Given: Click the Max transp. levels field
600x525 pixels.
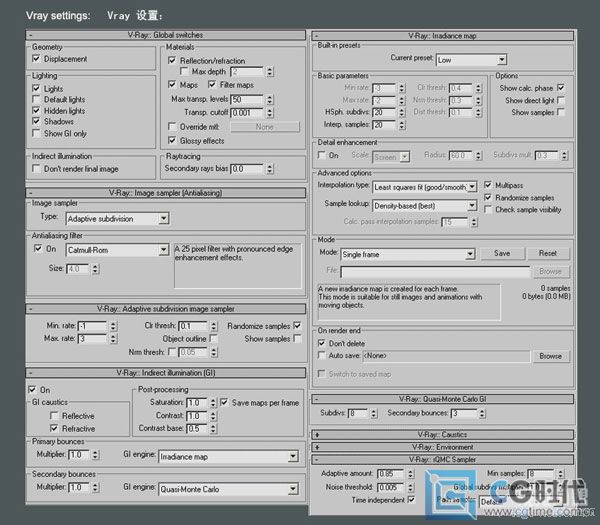Looking at the screenshot, I should pos(247,99).
